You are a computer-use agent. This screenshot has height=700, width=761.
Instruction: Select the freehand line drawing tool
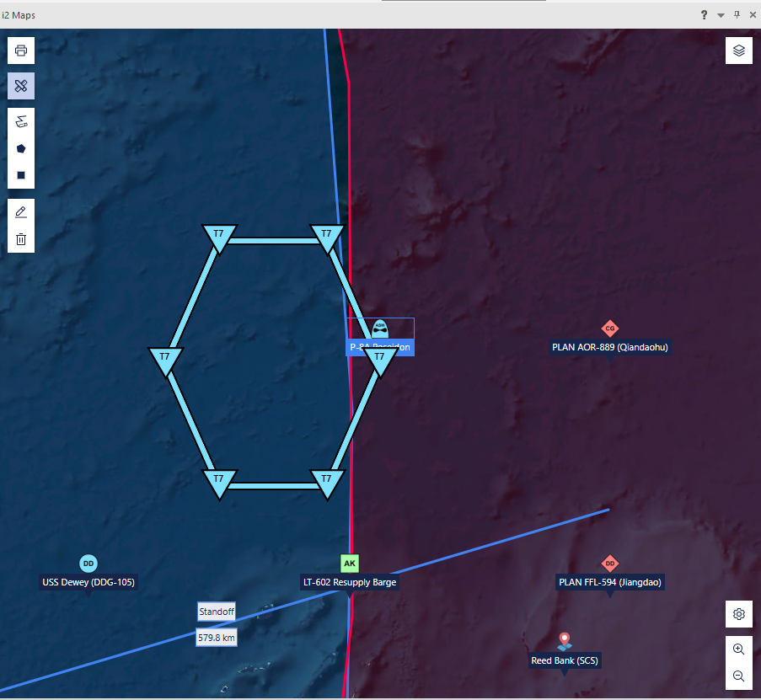21,122
